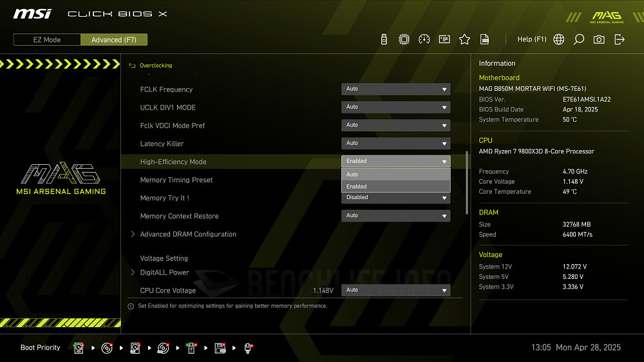Screen dimensions: 644x362
Task: Click the Voltage Setting heading
Action: [x=164, y=258]
